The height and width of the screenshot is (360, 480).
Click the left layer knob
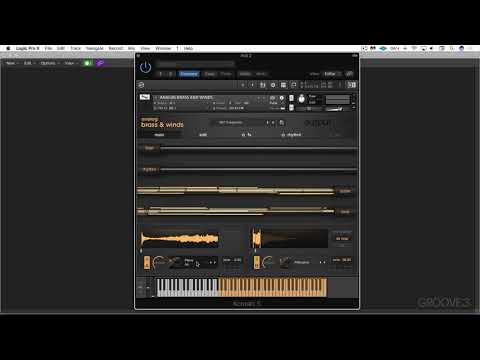[x=159, y=262]
